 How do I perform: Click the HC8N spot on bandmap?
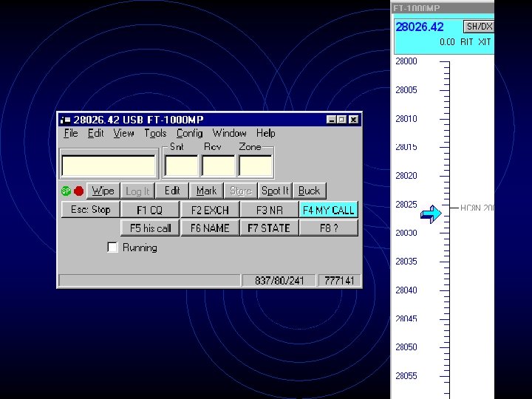click(477, 208)
